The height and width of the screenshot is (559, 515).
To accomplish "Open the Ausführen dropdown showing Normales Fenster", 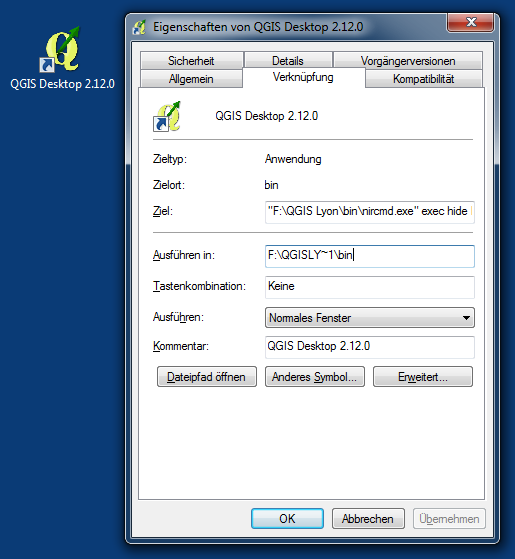I will click(x=370, y=318).
